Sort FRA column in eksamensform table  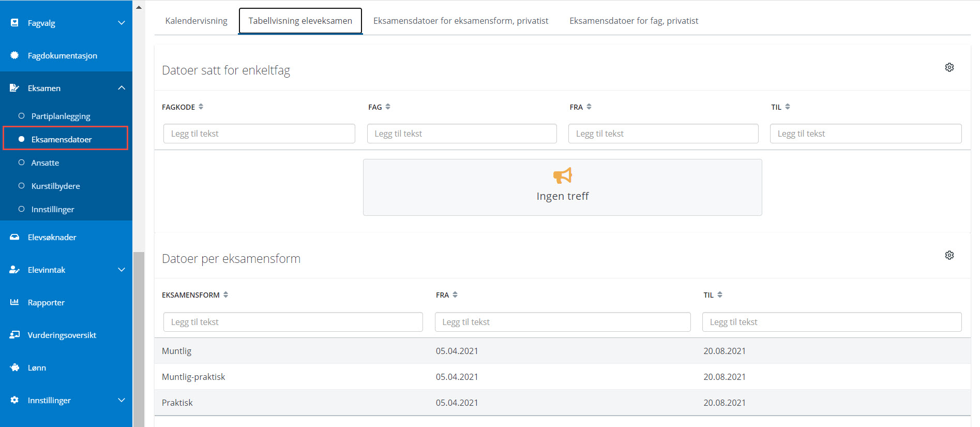tap(455, 295)
